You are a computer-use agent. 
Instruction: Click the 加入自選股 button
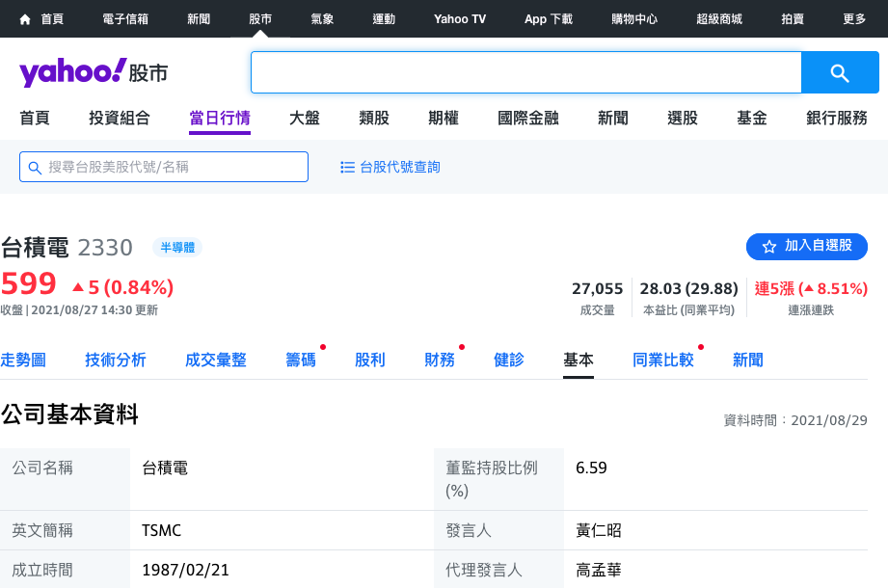(x=806, y=246)
